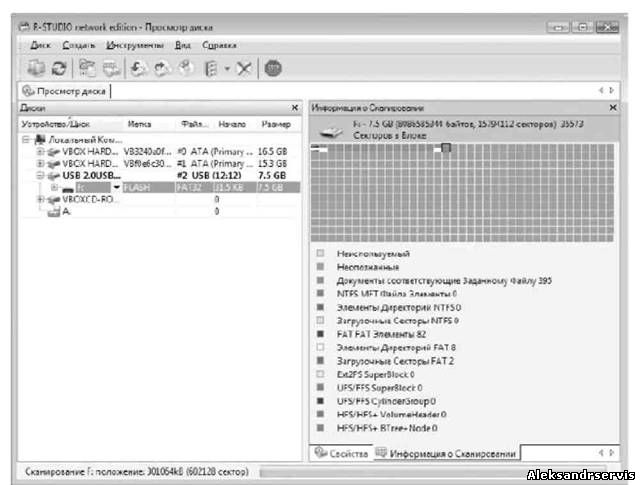Image resolution: width=640 pixels, height=485 pixels.
Task: Close the Информация о Сканировании panel
Action: point(613,108)
